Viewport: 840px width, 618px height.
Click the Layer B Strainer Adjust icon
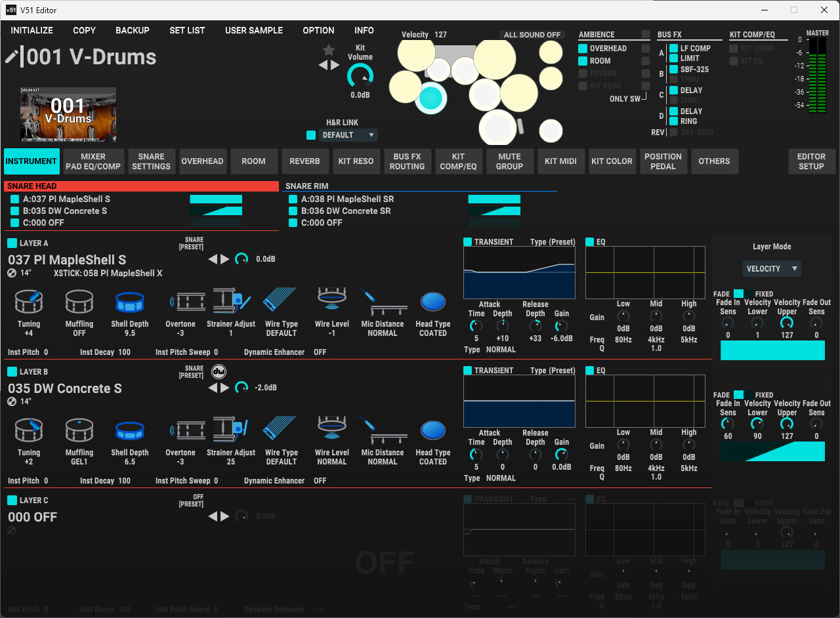click(231, 430)
